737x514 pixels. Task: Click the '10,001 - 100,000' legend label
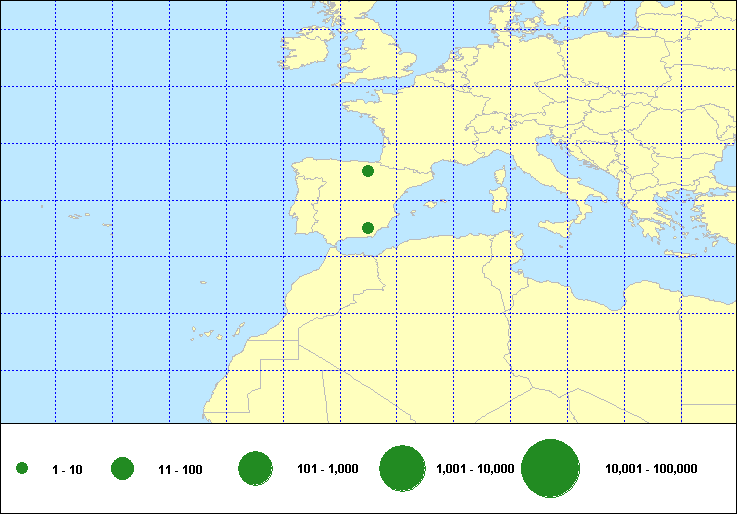tap(651, 469)
